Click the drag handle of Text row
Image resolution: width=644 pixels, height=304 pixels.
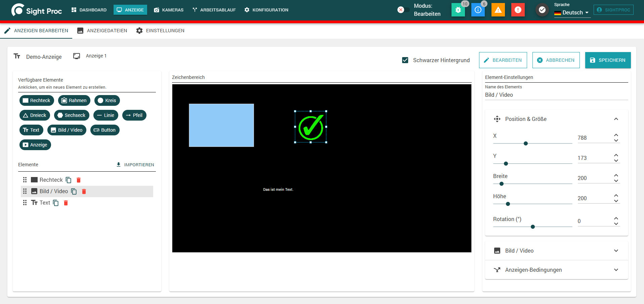coord(25,203)
